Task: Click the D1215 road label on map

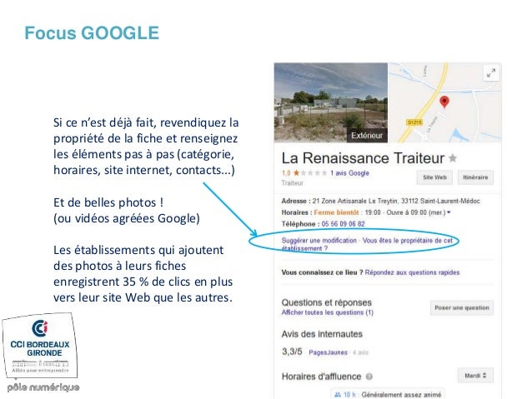Action: point(414,122)
